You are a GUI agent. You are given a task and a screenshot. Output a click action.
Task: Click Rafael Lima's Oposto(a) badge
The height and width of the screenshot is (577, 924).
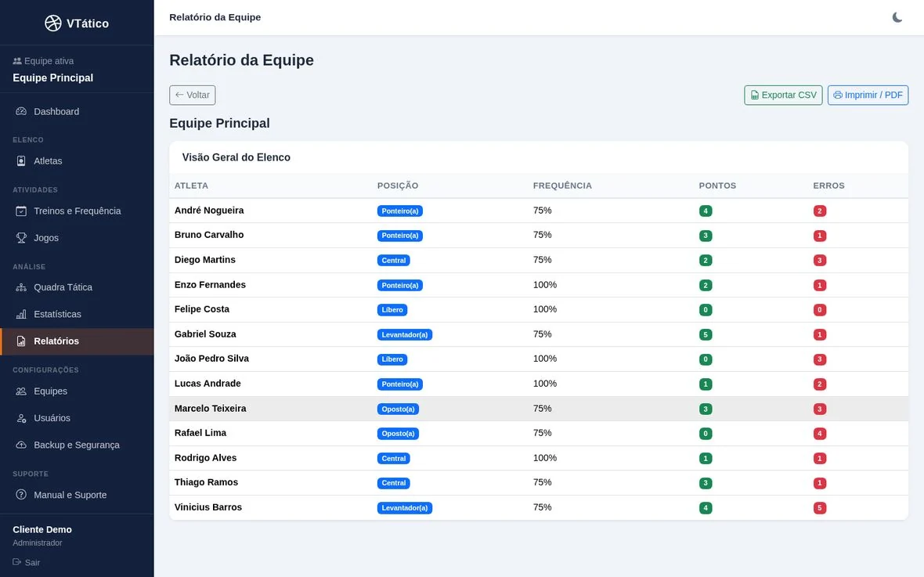click(399, 434)
